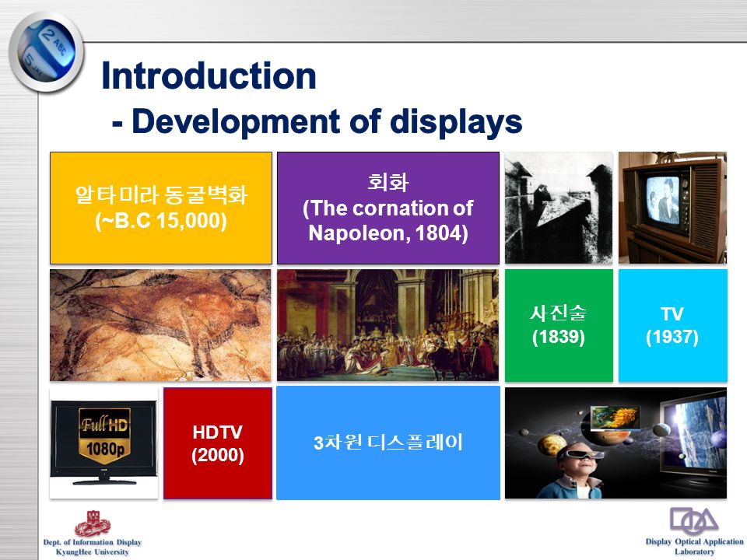Click the 'Introduction' slide title
Screen dimensions: 747x560
tap(209, 75)
